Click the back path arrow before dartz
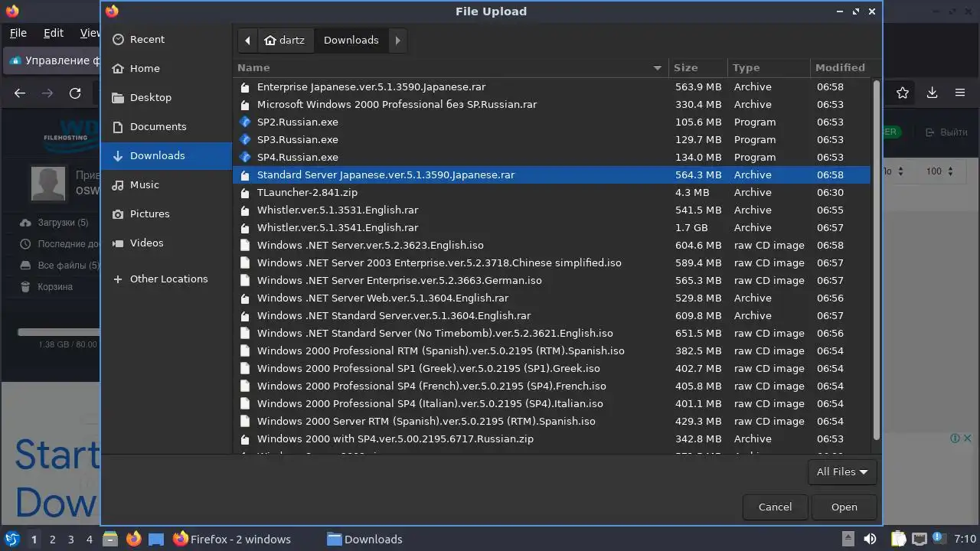The width and height of the screenshot is (980, 551). (x=247, y=40)
